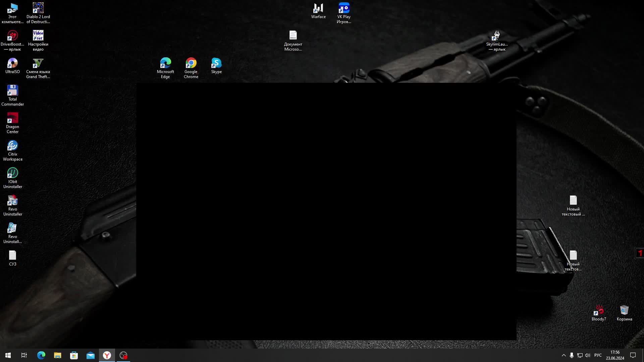The height and width of the screenshot is (362, 644).
Task: Open the Mail app from taskbar
Action: coord(90,355)
